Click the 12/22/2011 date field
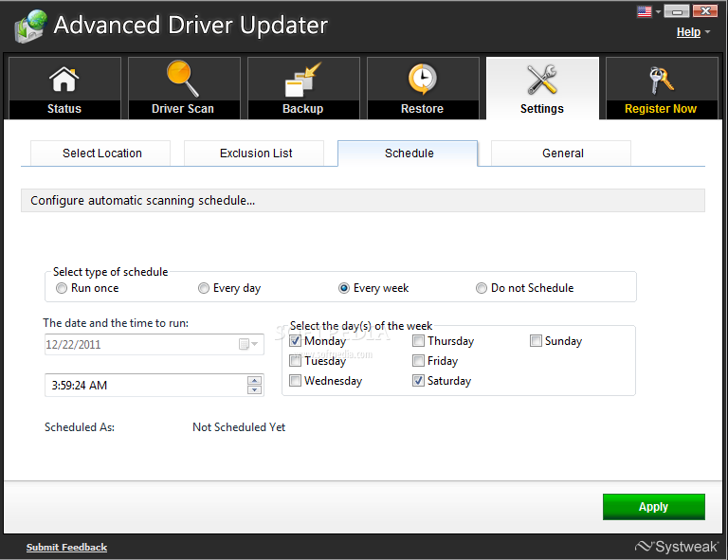 coord(155,344)
